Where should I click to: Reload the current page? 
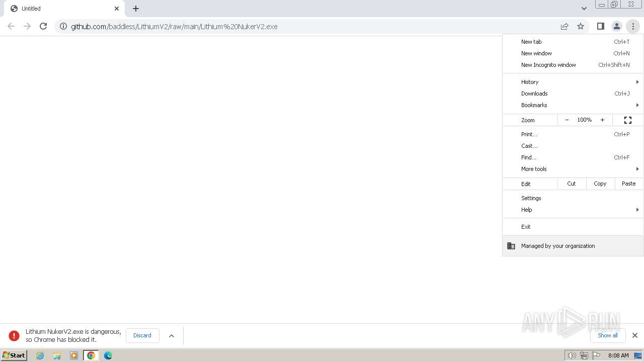tap(43, 26)
